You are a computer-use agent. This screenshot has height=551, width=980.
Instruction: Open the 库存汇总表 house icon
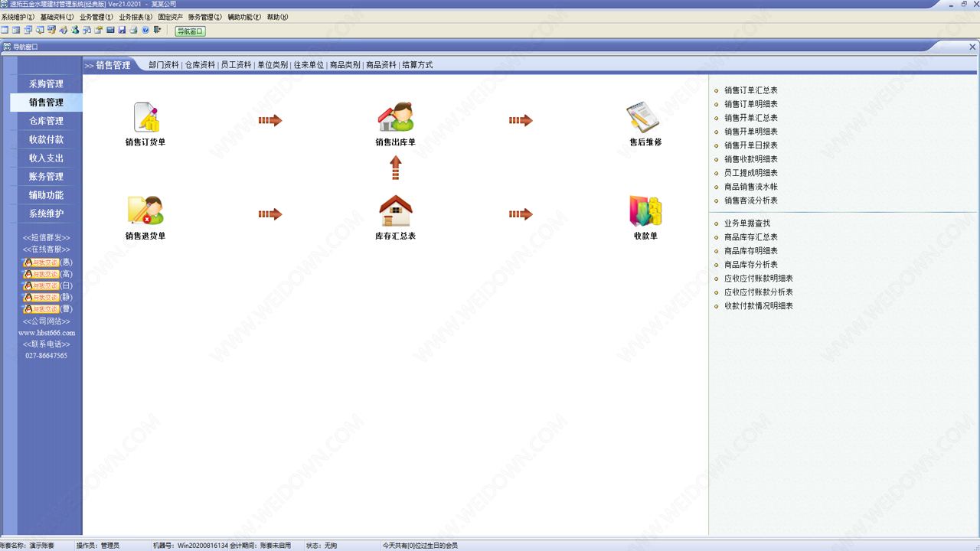(395, 211)
